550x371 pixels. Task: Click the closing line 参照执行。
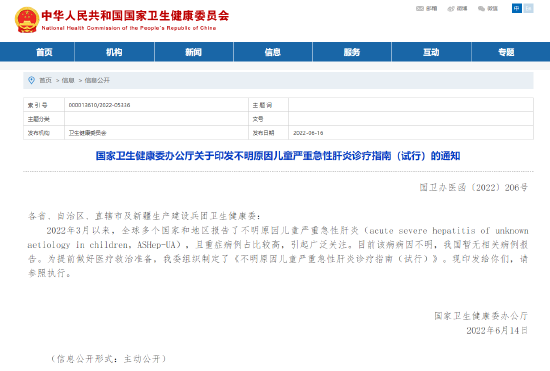[x=49, y=273]
